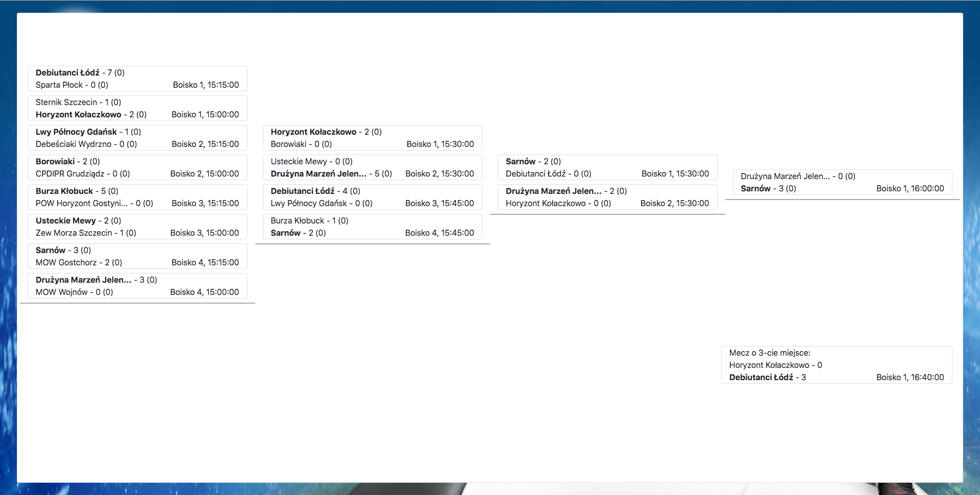Image resolution: width=980 pixels, height=495 pixels.
Task: Click Usteckie Mewy vs Drużyna Marzeń match
Action: click(x=372, y=167)
